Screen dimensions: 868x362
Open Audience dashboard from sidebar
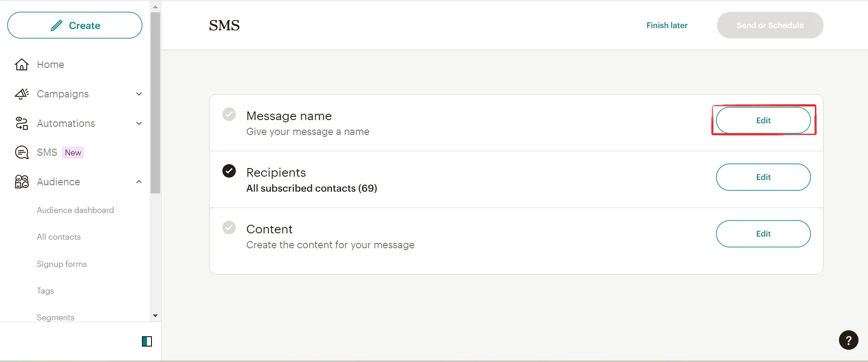[75, 210]
